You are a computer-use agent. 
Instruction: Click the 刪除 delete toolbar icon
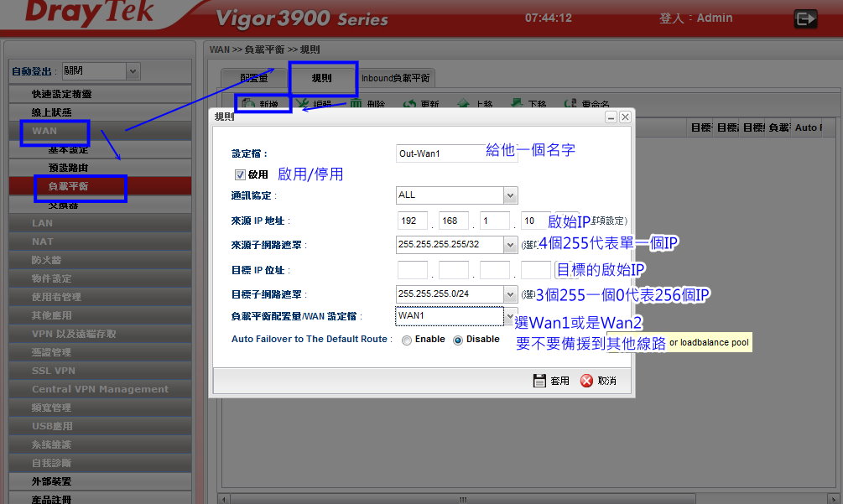pos(356,104)
